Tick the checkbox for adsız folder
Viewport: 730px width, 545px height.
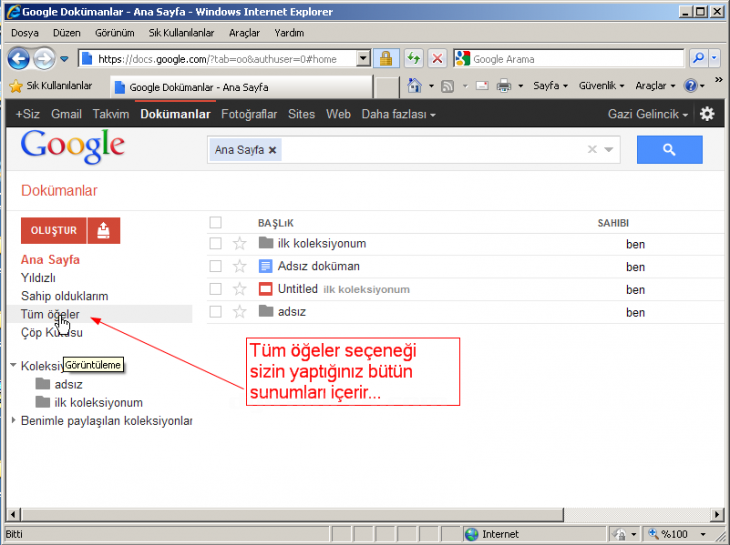[215, 312]
